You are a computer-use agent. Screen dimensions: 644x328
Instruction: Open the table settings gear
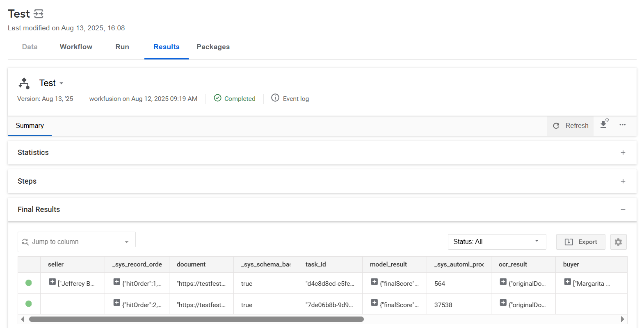(618, 242)
